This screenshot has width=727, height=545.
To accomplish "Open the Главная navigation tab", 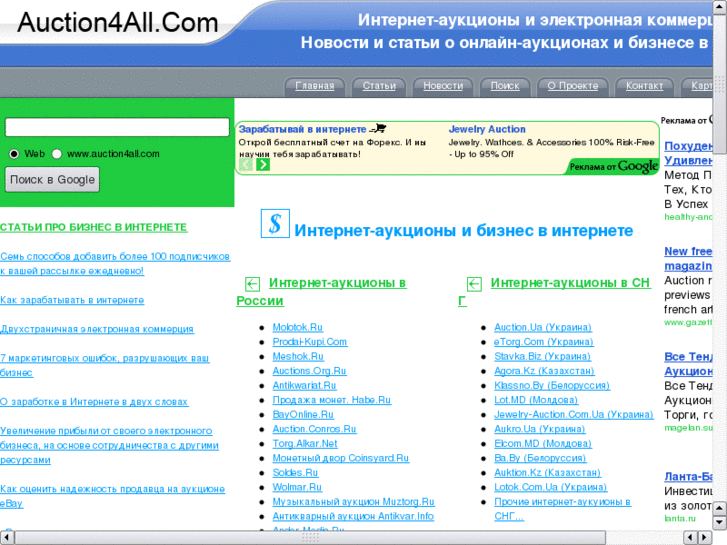I will 315,86.
